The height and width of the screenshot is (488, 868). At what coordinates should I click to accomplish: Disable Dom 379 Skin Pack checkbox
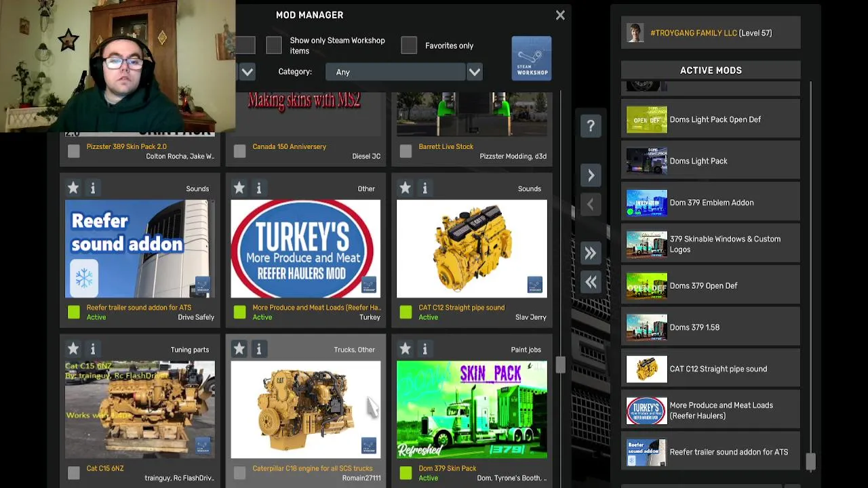coord(406,472)
